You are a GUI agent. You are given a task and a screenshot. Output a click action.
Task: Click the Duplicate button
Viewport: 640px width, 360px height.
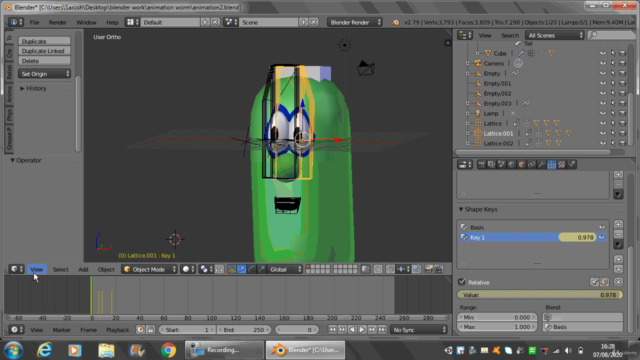(44, 41)
